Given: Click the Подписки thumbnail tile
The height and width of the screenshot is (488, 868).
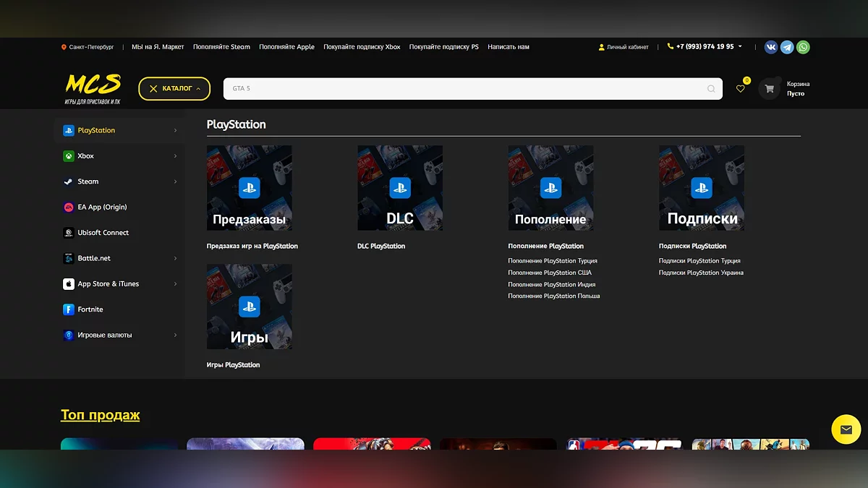Looking at the screenshot, I should 702,188.
